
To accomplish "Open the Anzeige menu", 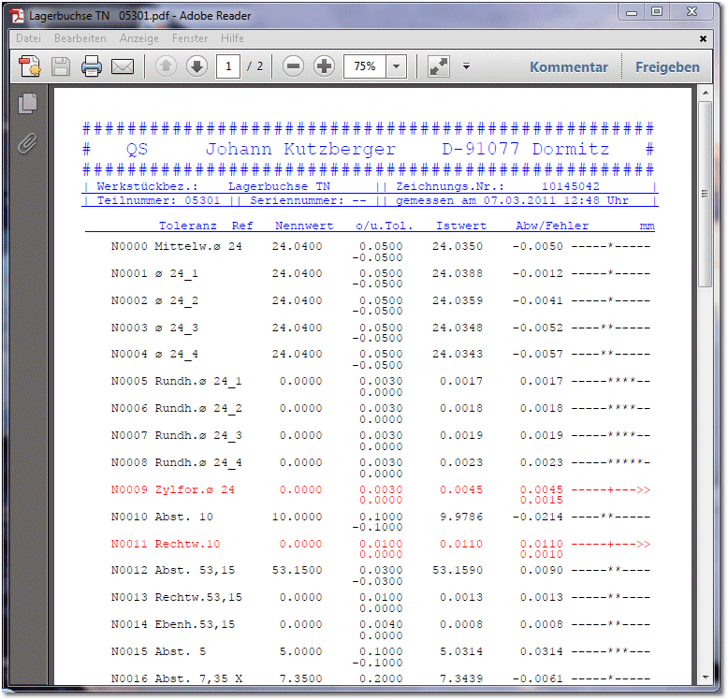I will (138, 38).
